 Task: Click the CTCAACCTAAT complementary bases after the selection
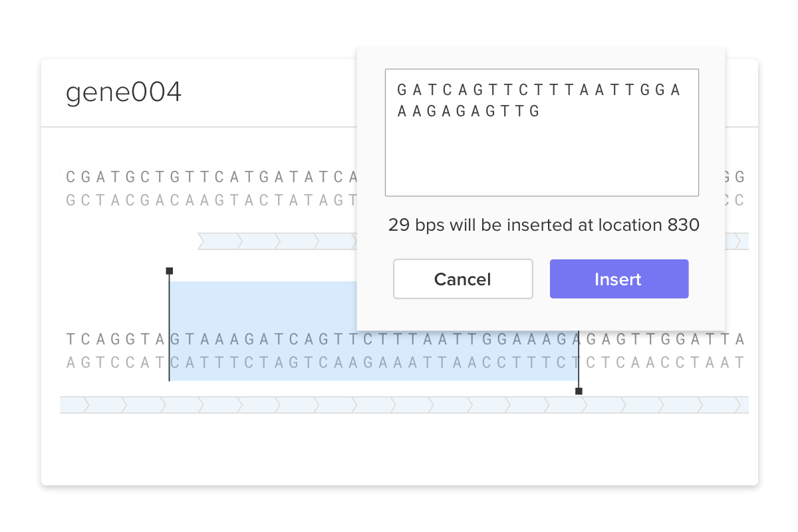[x=664, y=362]
